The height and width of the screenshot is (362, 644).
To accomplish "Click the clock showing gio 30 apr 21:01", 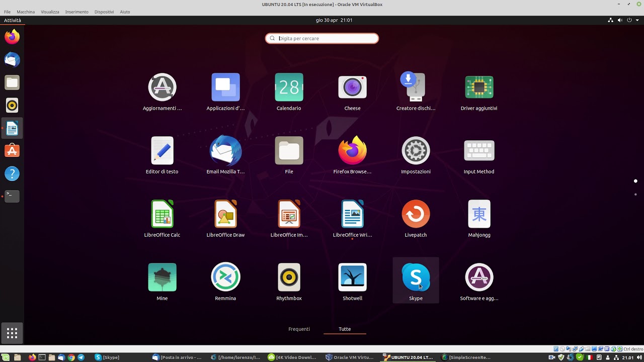I will tap(334, 20).
